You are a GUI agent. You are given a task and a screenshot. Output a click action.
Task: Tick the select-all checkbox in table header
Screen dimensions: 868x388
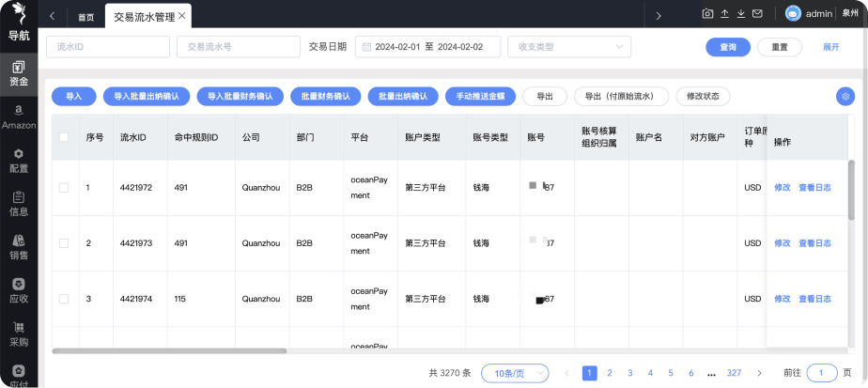tap(64, 137)
